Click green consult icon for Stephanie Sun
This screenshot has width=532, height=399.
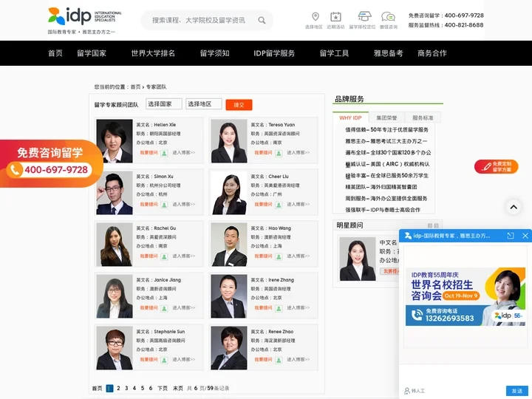point(164,360)
